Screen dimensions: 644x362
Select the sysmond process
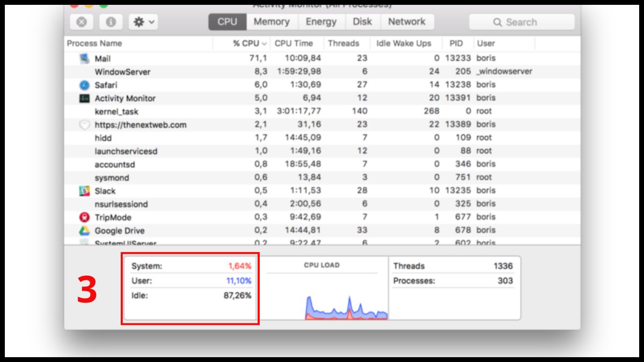(112, 178)
